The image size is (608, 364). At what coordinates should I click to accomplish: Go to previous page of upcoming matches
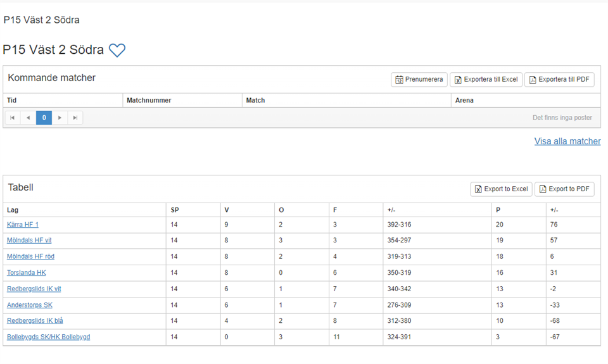point(28,118)
